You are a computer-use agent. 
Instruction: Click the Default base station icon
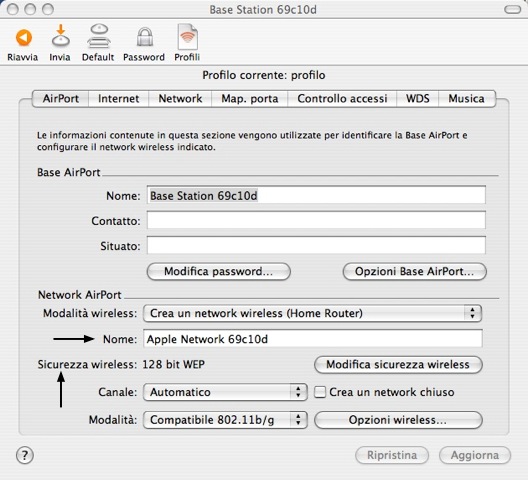(99, 36)
